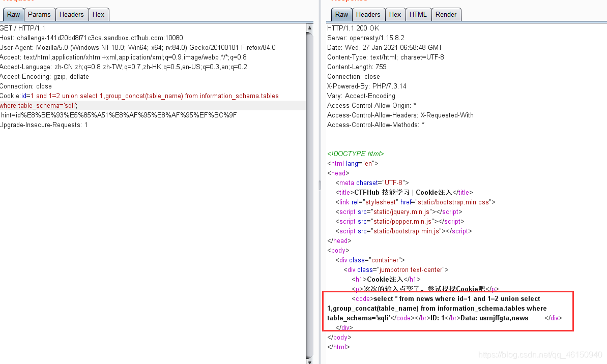Click the Access-Control-Allow-Methods line
This screenshot has width=607, height=364.
coord(375,125)
